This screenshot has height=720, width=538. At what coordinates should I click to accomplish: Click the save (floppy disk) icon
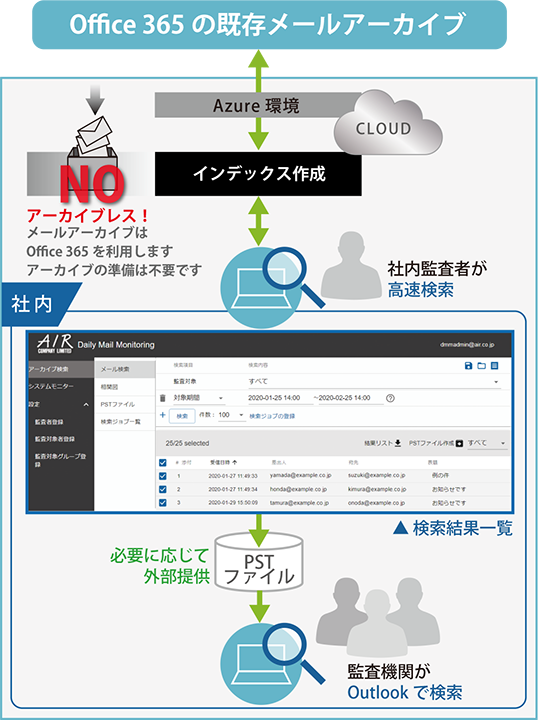tap(468, 366)
